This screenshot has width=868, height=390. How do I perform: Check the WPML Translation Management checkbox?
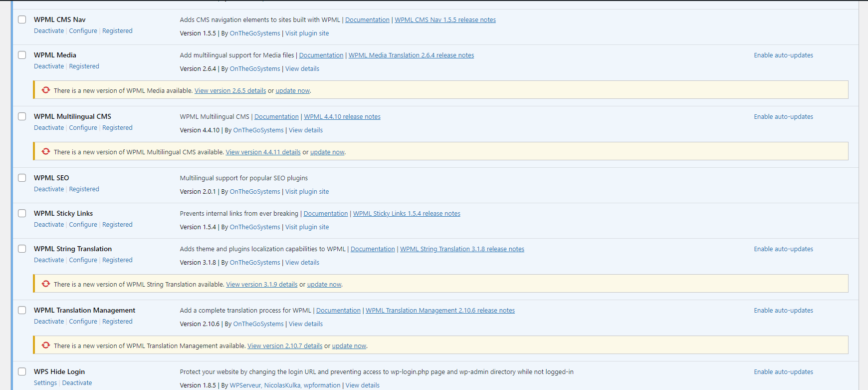[22, 310]
